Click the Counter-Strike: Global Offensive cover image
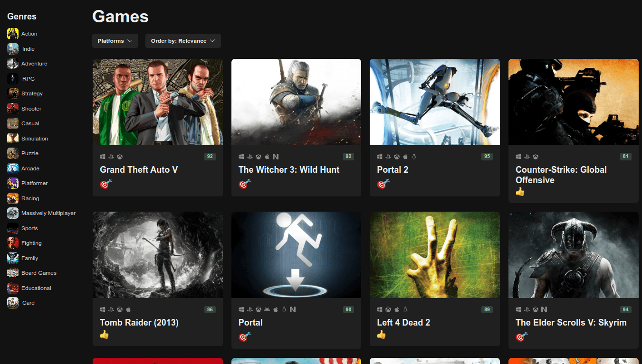This screenshot has width=642, height=364. coord(573,102)
